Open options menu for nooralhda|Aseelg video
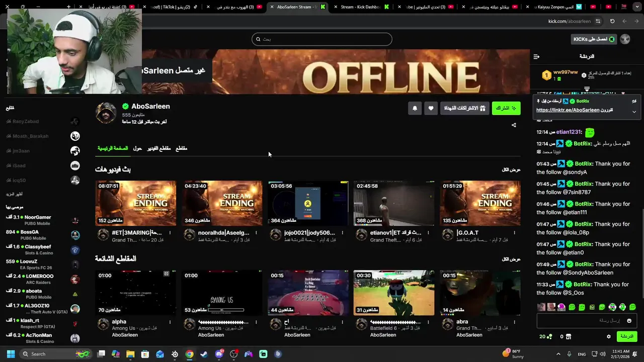 pos(256,233)
